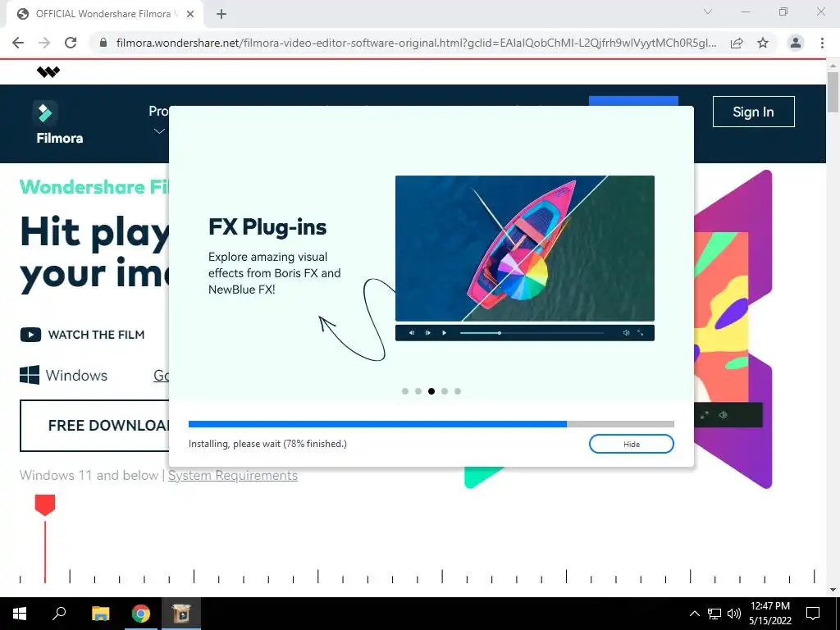Screen dimensions: 840x630
Task: Click the boat preview image
Action: point(524,249)
